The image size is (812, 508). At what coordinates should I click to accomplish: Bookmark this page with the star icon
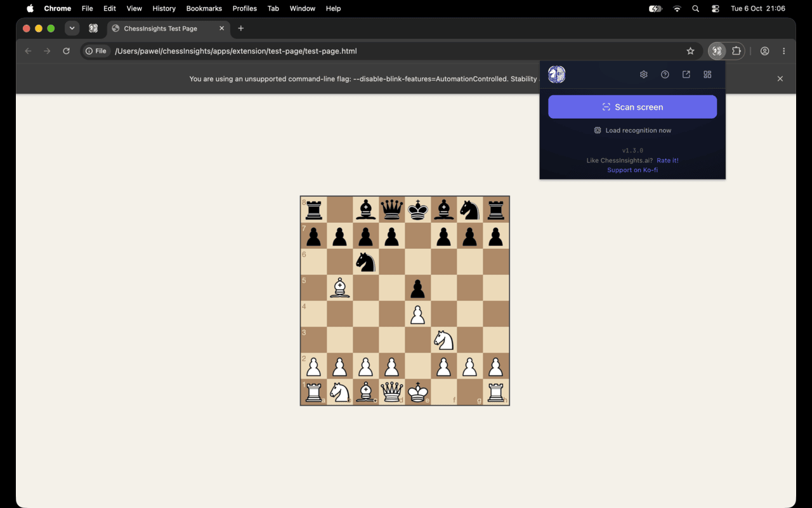click(690, 51)
